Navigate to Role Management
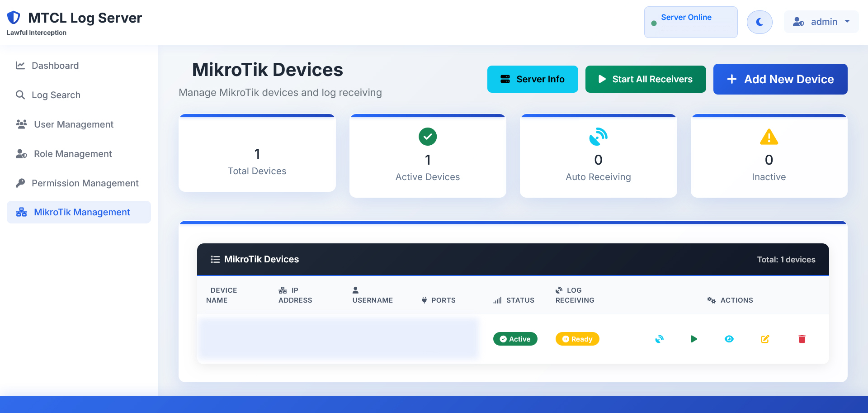Viewport: 868px width, 413px height. pos(72,154)
